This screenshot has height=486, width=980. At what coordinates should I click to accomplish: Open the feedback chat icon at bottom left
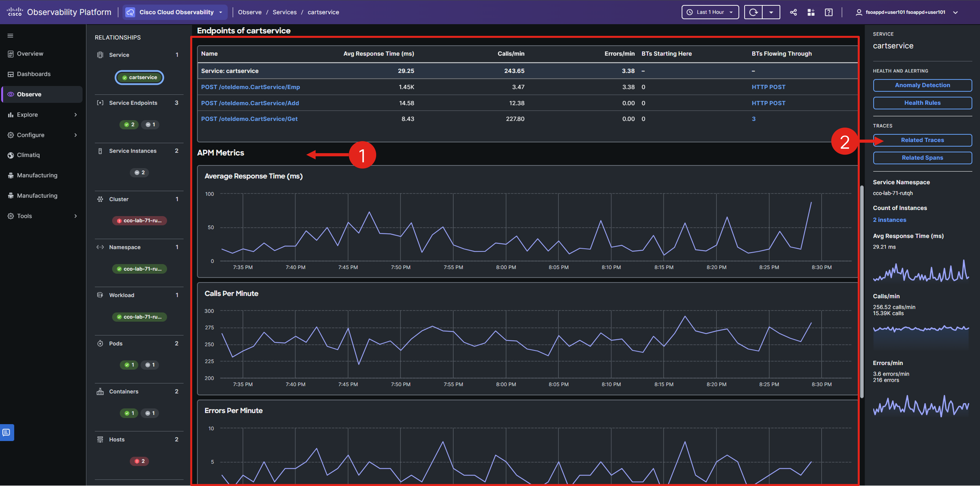click(6, 432)
